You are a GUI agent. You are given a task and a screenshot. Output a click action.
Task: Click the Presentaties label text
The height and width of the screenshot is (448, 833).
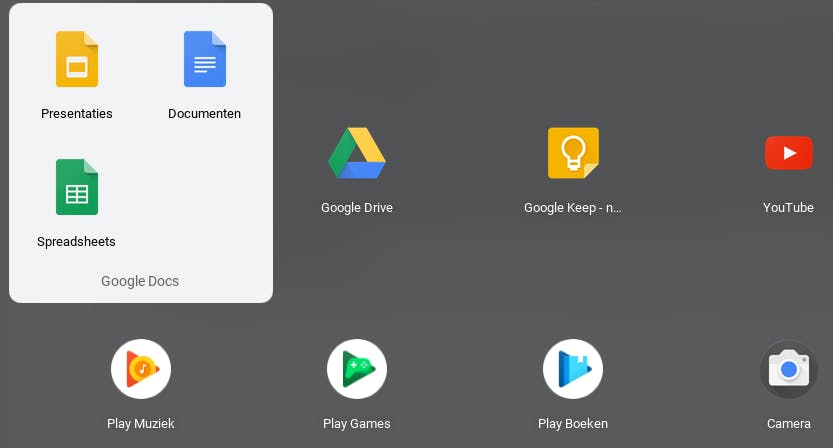click(76, 114)
